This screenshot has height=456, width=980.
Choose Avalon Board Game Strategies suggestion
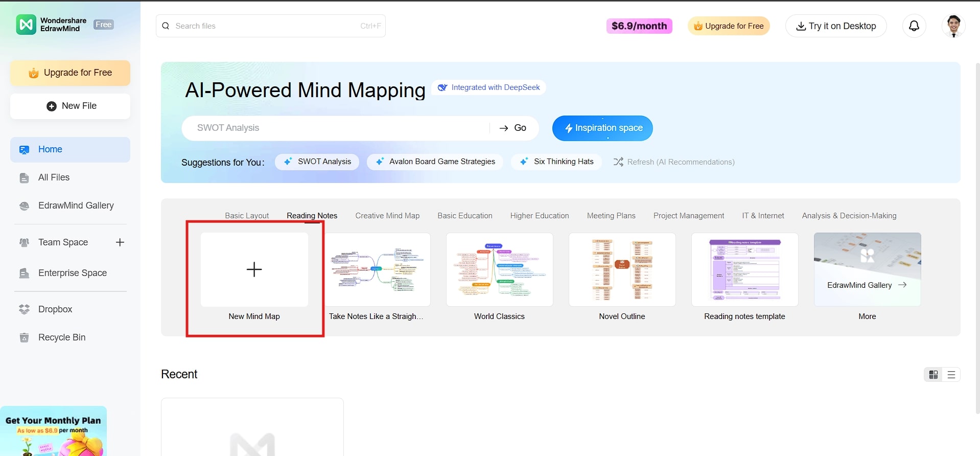(x=435, y=162)
